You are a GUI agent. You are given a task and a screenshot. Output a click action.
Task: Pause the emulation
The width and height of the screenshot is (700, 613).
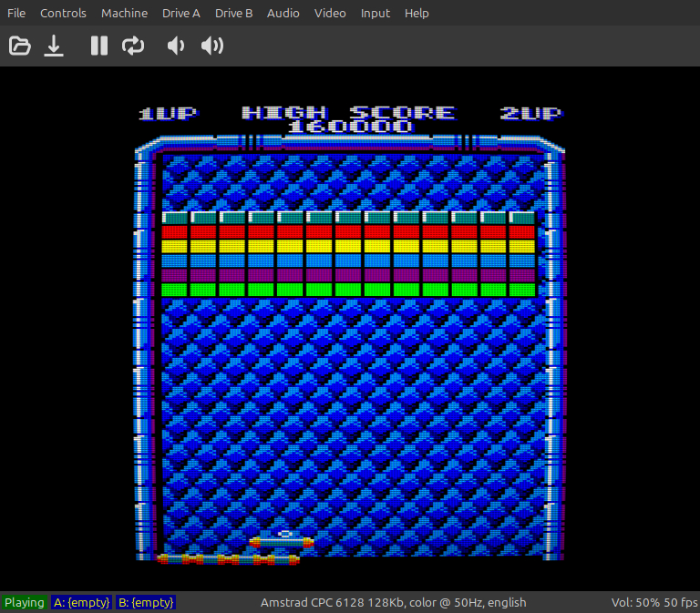point(99,46)
